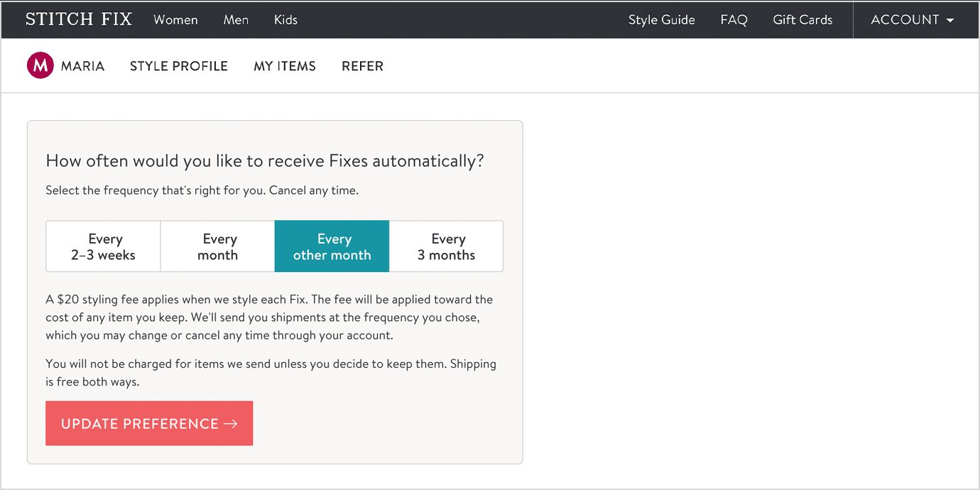
Task: Open the Style Guide link
Action: (662, 20)
